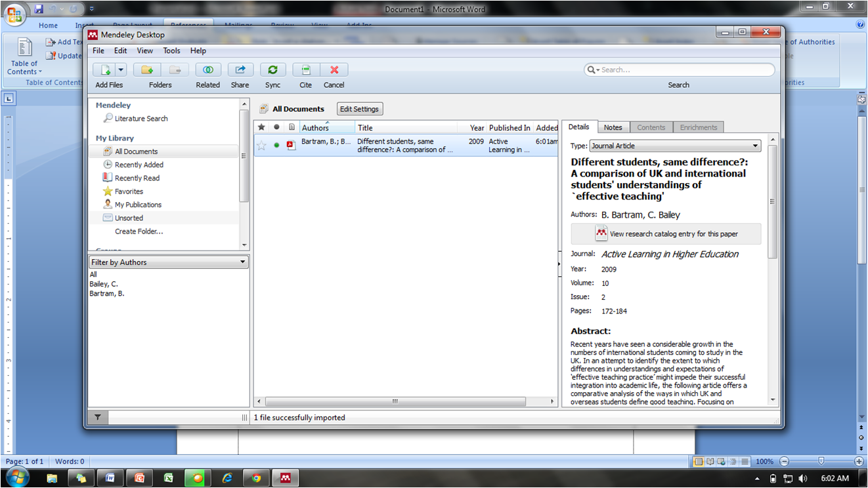Click View research catalog entry button

[x=666, y=234]
